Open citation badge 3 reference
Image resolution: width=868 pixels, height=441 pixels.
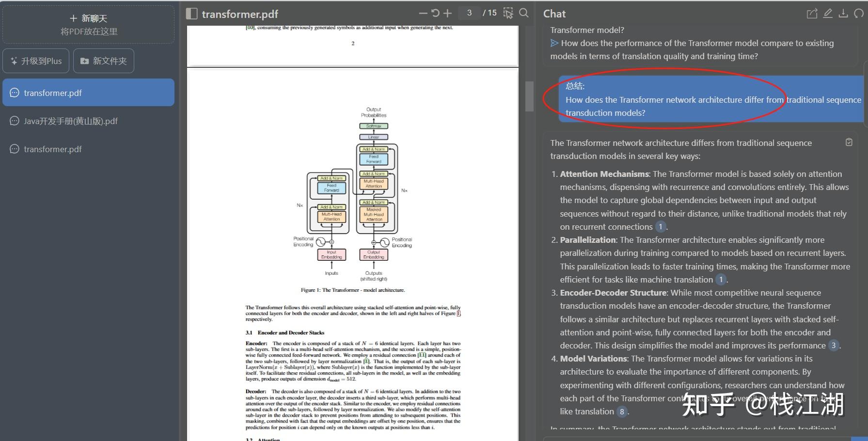(x=834, y=345)
